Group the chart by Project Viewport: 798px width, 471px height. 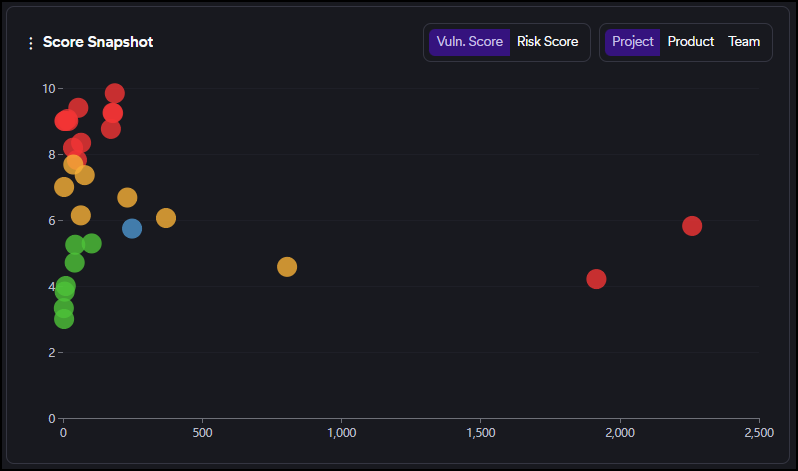tap(632, 42)
